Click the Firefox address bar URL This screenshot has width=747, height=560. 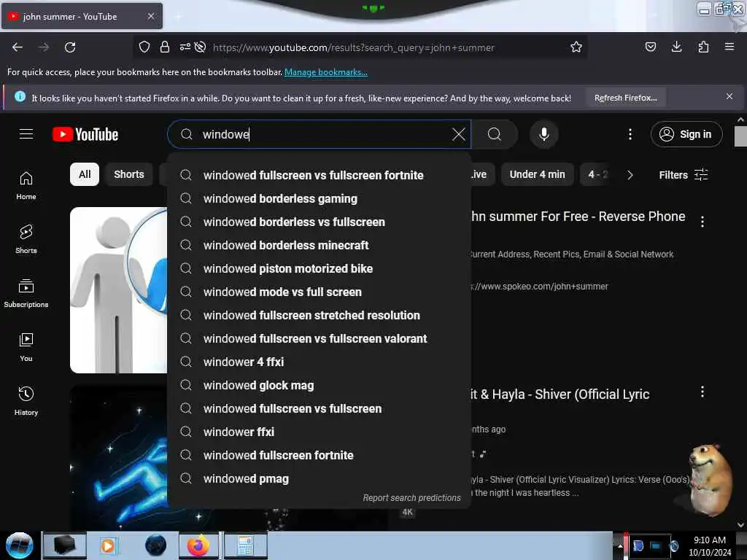click(x=354, y=47)
